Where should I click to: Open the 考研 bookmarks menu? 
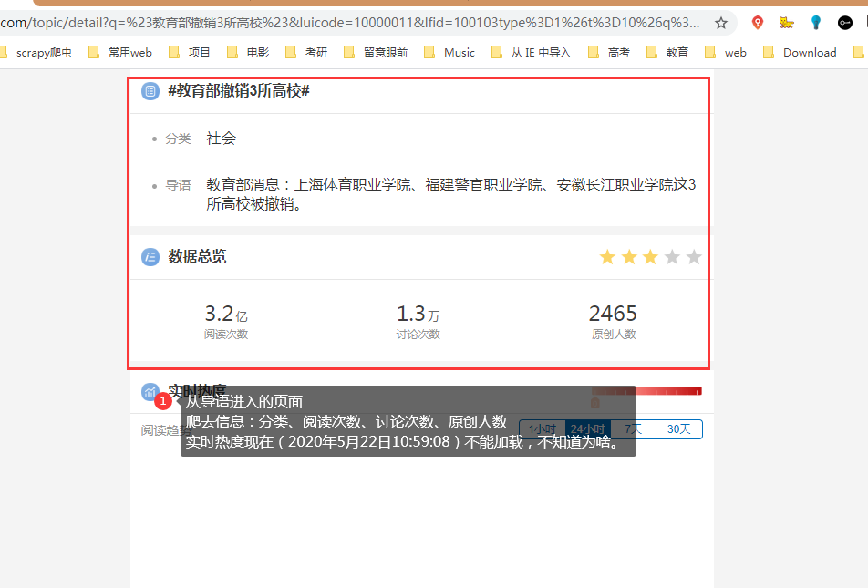(313, 52)
